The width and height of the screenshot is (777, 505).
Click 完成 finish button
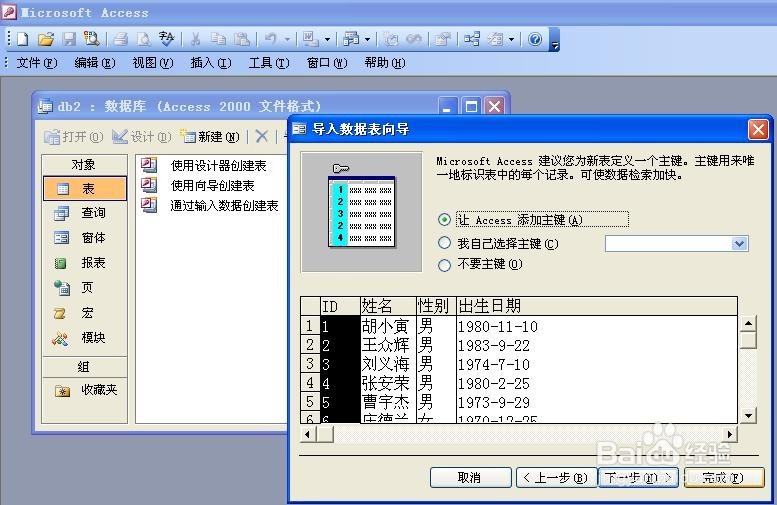(x=724, y=478)
